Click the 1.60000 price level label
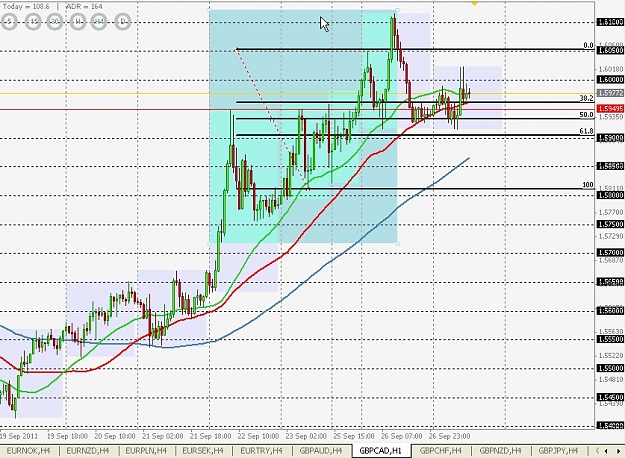The height and width of the screenshot is (458, 625). 610,80
